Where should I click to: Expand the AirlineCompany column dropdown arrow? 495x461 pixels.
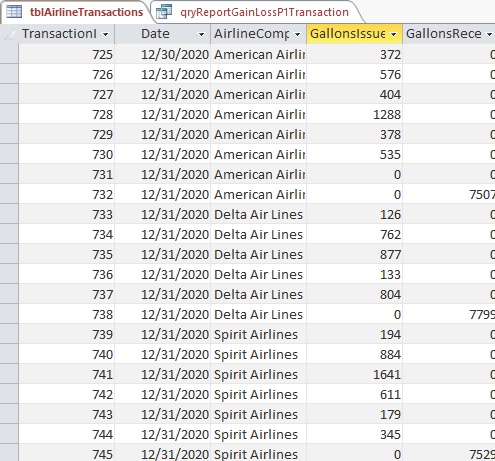click(x=298, y=34)
